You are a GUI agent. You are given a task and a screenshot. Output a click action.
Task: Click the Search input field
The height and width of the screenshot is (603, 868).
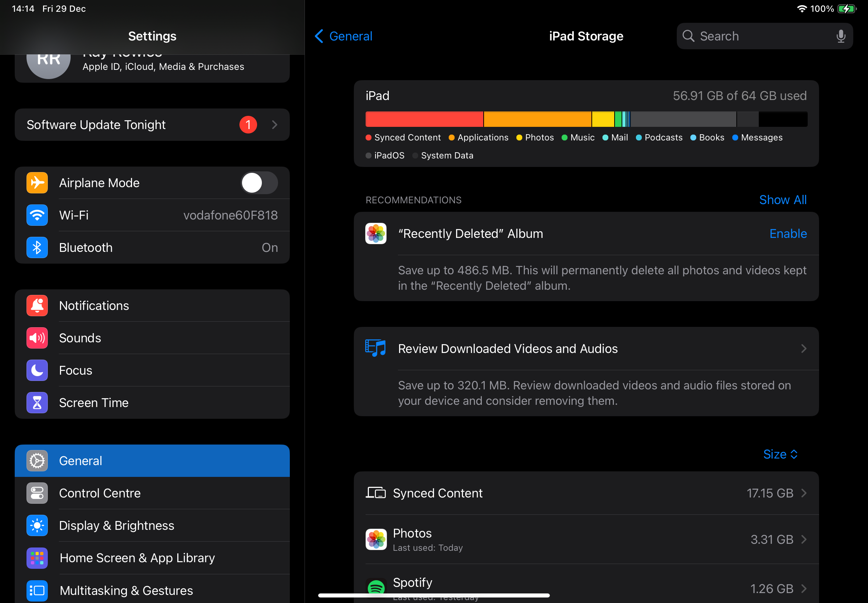coord(759,36)
